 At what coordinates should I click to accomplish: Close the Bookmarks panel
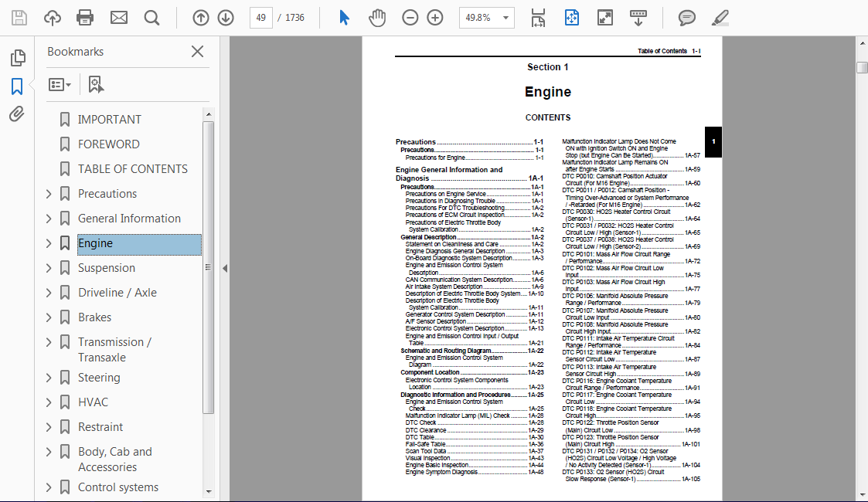tap(197, 52)
